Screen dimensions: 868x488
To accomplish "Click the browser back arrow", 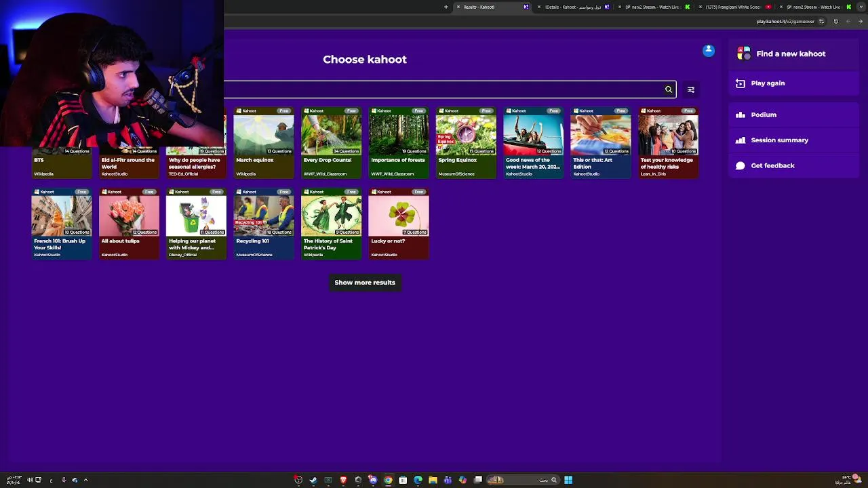I will [x=861, y=22].
